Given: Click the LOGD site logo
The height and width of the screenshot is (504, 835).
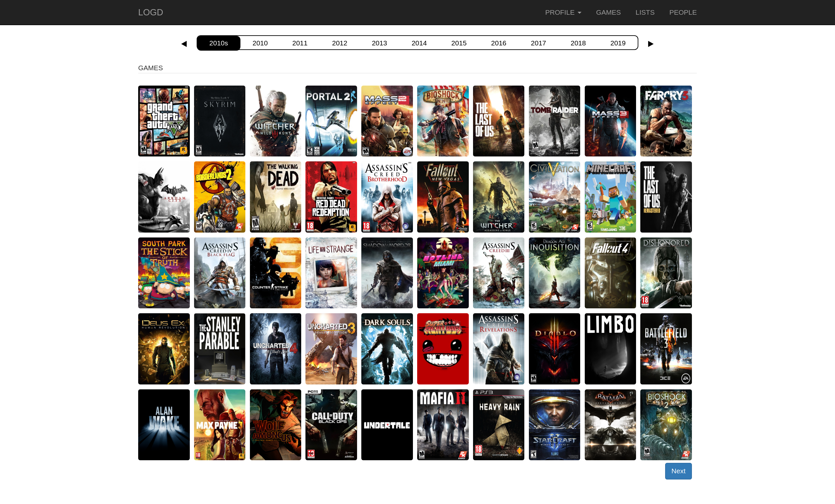Looking at the screenshot, I should 151,12.
